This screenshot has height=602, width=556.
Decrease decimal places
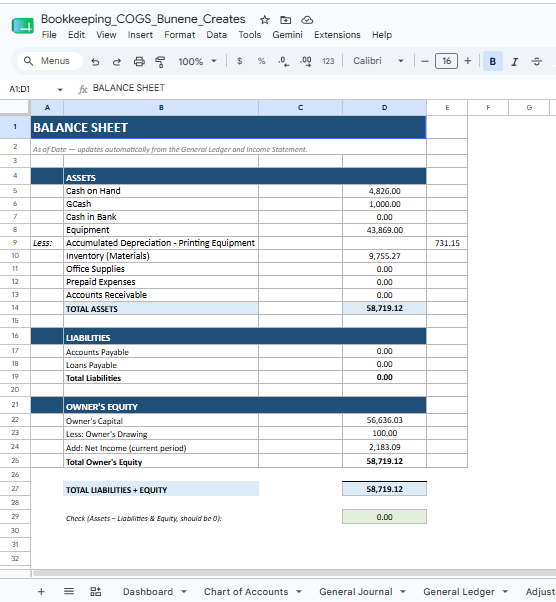pyautogui.click(x=283, y=61)
